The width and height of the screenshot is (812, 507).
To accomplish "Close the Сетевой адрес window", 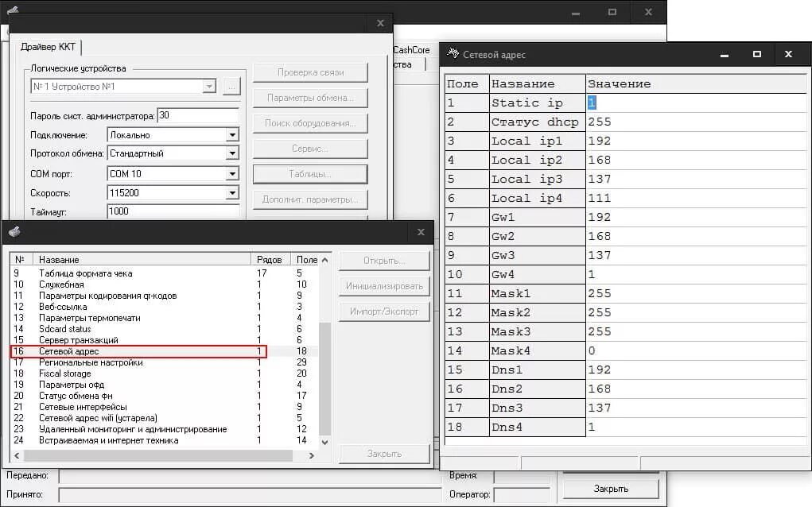I will click(788, 54).
